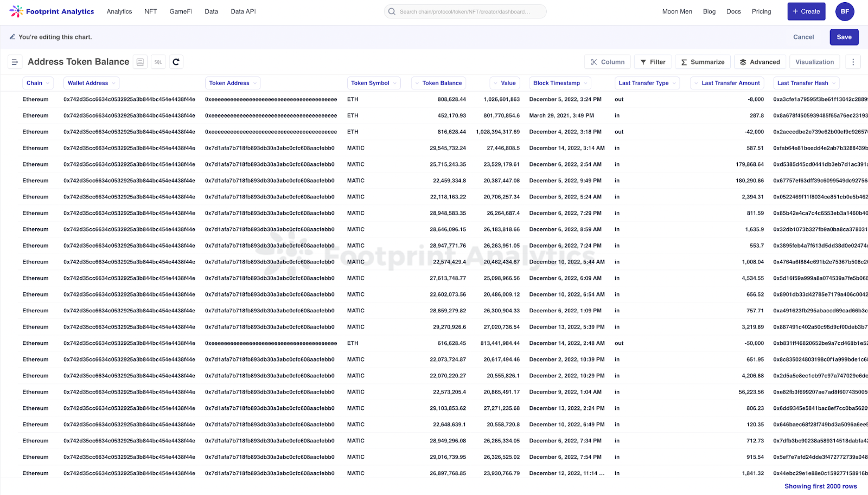Screen dimensions: 868x495
Task: Expand the Chain filter dropdown
Action: pyautogui.click(x=48, y=83)
